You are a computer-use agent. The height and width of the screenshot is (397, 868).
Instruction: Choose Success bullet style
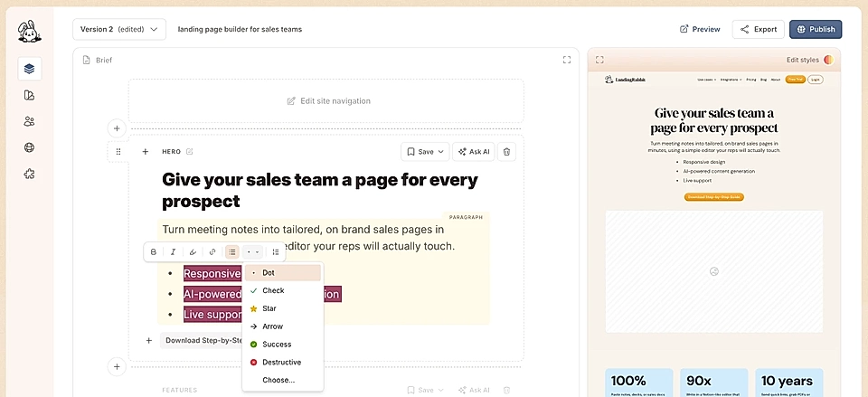tap(283, 344)
